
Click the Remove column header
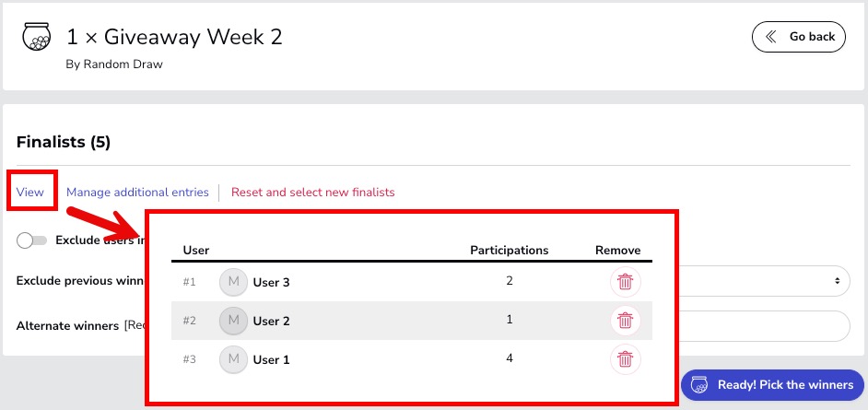(617, 250)
